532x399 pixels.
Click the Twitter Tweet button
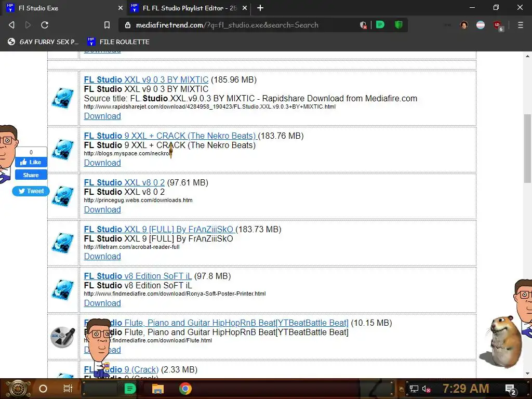click(x=31, y=191)
